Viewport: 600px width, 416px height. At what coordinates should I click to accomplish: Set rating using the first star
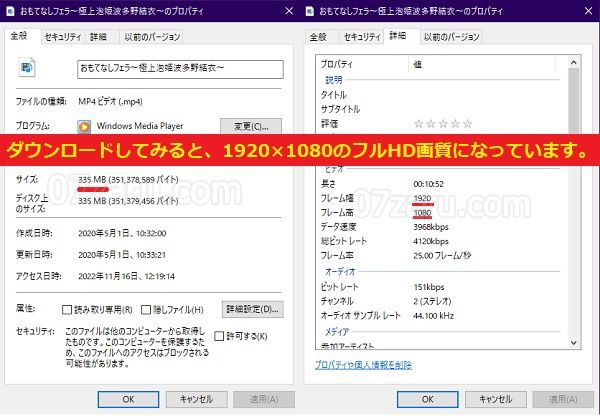click(x=419, y=124)
